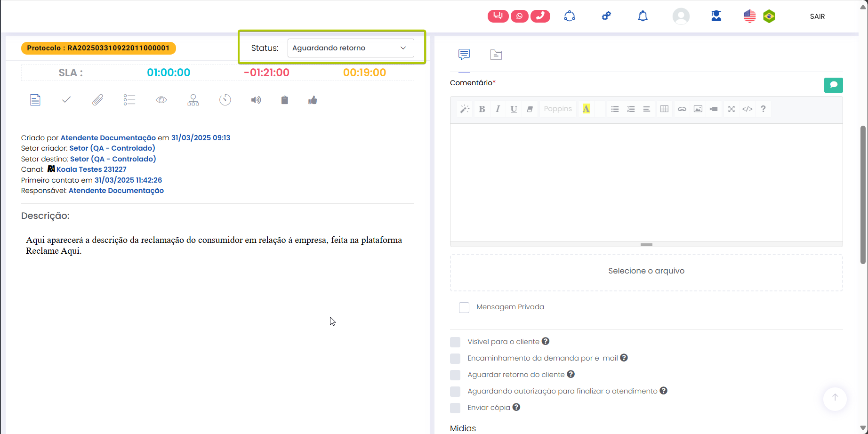The height and width of the screenshot is (434, 868).
Task: Insert a table in comment editor
Action: (664, 109)
